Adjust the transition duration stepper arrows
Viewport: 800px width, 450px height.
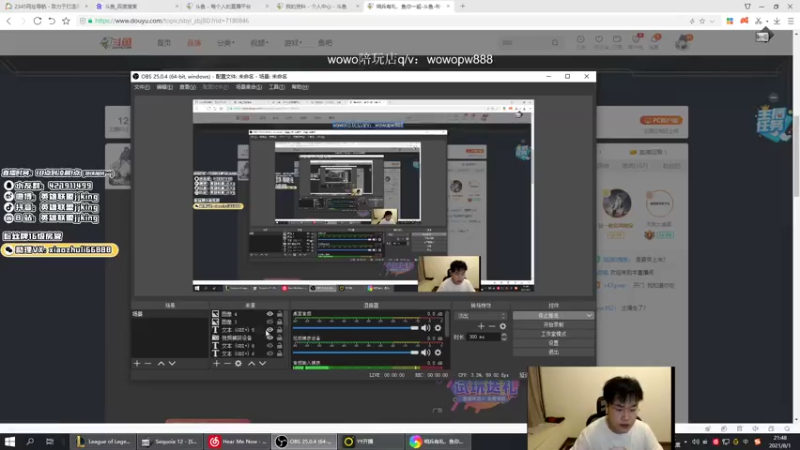[x=504, y=337]
